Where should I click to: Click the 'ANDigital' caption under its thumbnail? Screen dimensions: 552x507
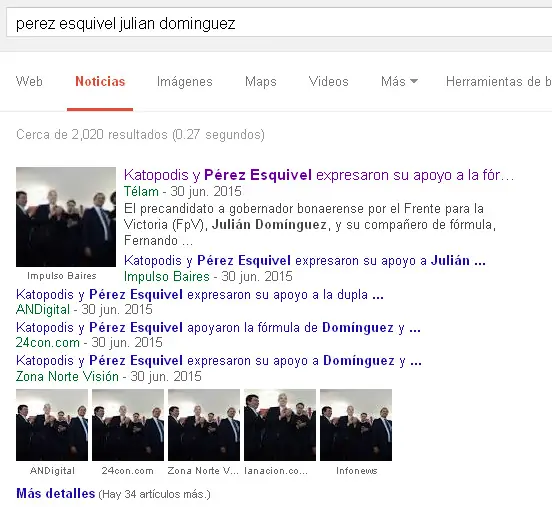tap(52, 471)
